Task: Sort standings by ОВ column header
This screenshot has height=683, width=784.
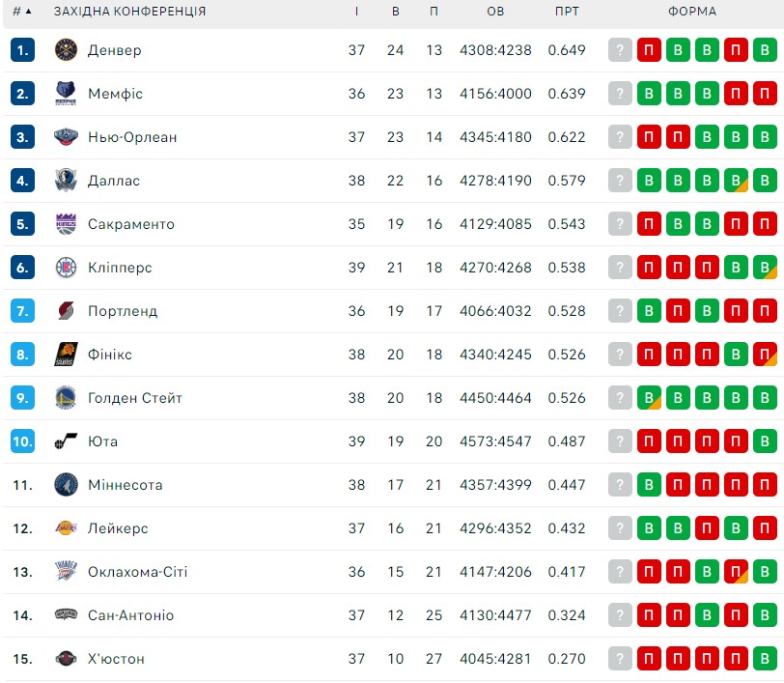Action: click(x=495, y=12)
